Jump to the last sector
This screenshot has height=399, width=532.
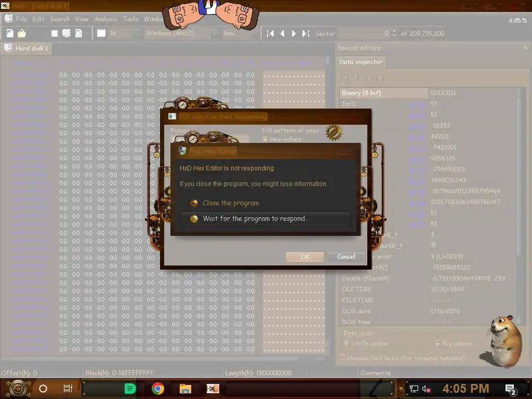305,33
